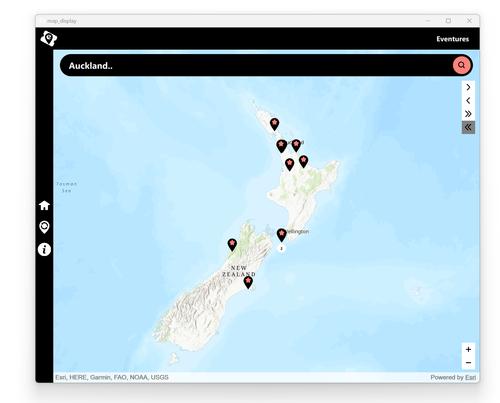The height and width of the screenshot is (403, 500).
Task: Click the double left chevron arrow
Action: pos(468,127)
